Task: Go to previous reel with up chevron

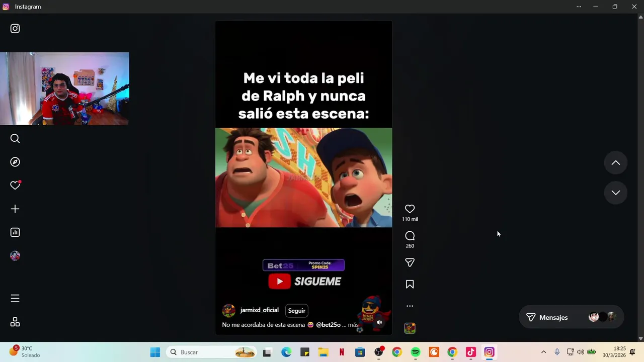Action: click(x=616, y=163)
